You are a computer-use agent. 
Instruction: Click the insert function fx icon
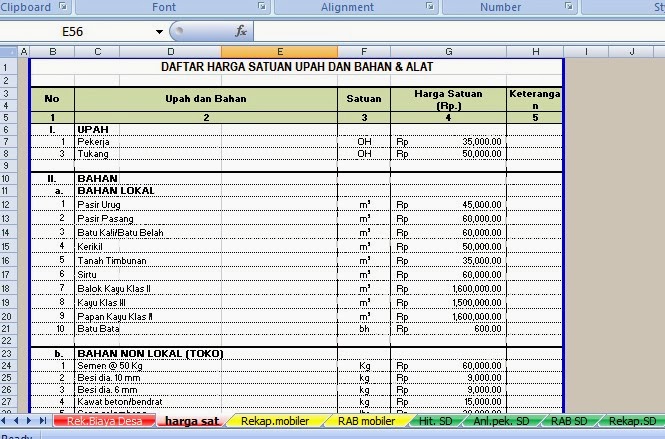241,31
